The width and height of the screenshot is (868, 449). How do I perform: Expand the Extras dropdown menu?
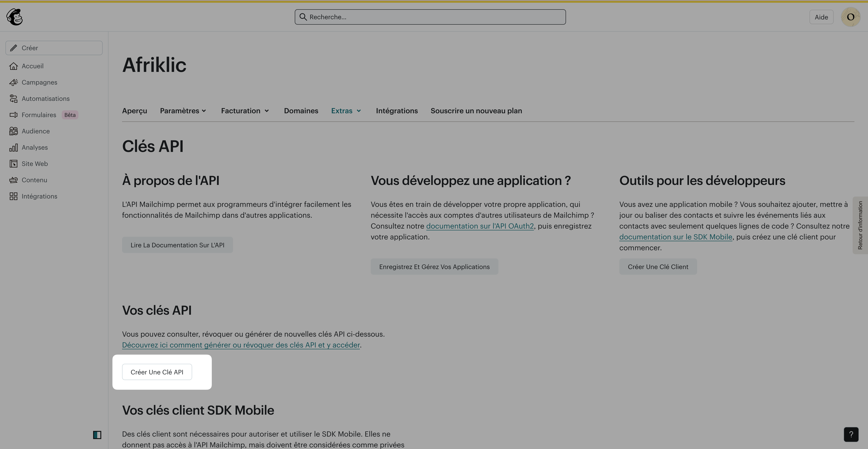click(x=346, y=111)
